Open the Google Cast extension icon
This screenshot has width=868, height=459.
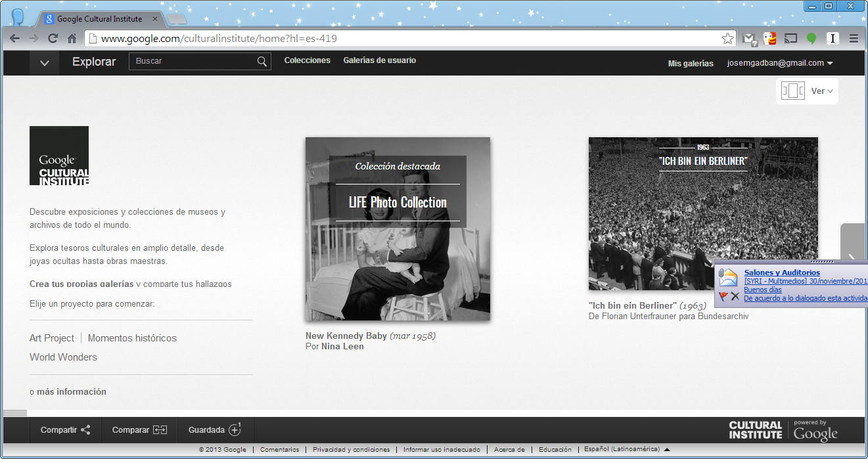point(790,39)
